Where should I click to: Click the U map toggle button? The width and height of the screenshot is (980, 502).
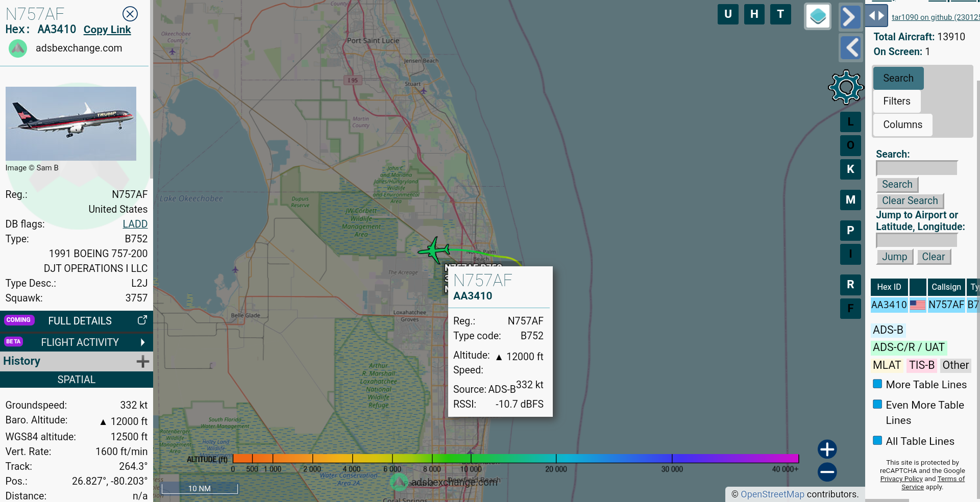click(728, 14)
